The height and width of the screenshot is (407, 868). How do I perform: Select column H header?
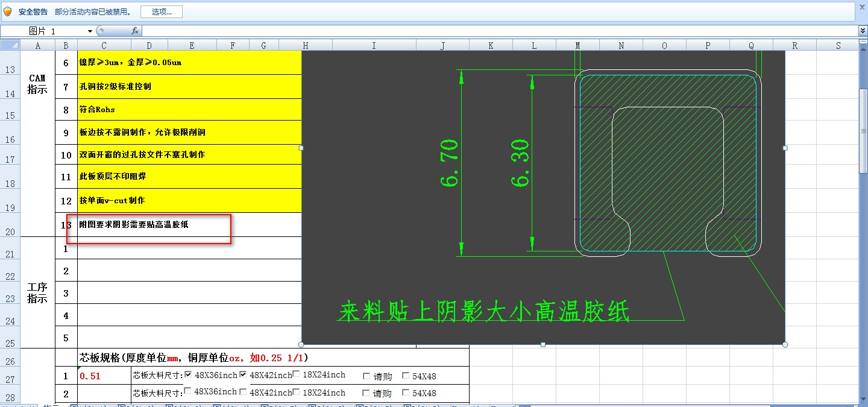tap(306, 45)
